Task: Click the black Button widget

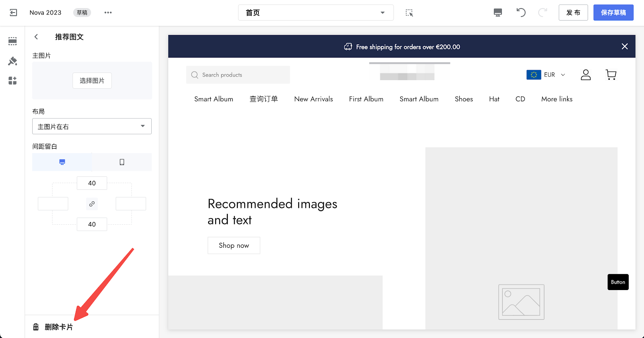Action: coord(618,282)
